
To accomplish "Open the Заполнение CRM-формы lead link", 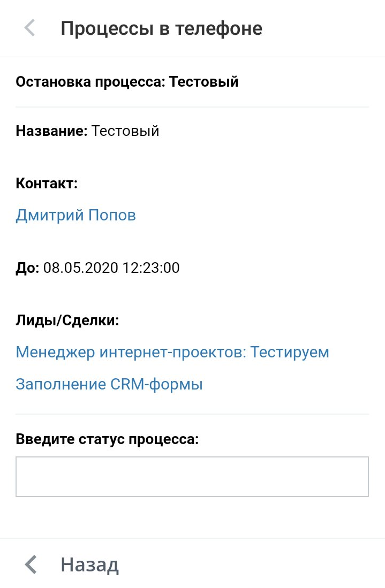I will (x=109, y=384).
